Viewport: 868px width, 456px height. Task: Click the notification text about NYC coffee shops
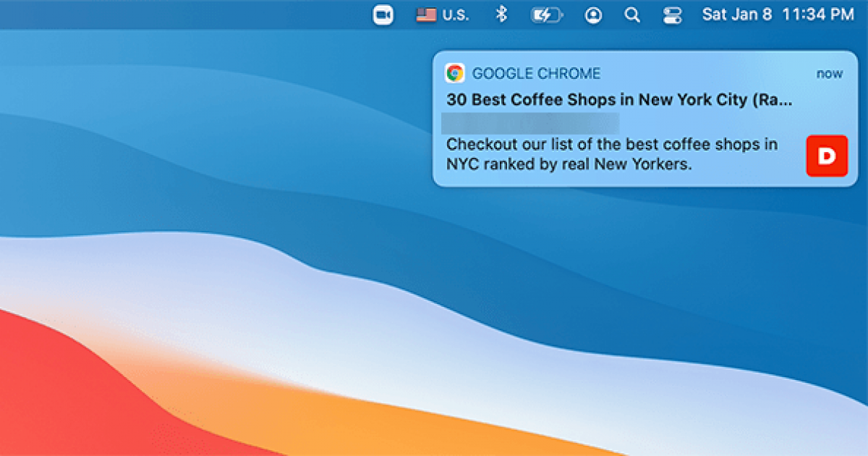[x=612, y=154]
